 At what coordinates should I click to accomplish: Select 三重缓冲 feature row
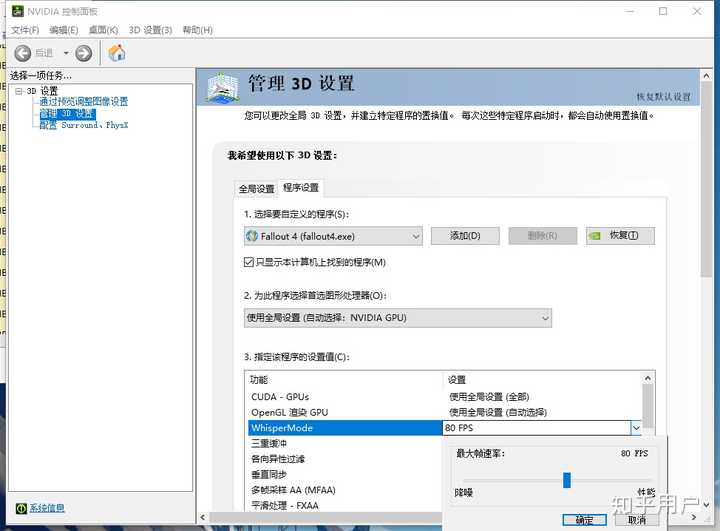click(x=344, y=443)
